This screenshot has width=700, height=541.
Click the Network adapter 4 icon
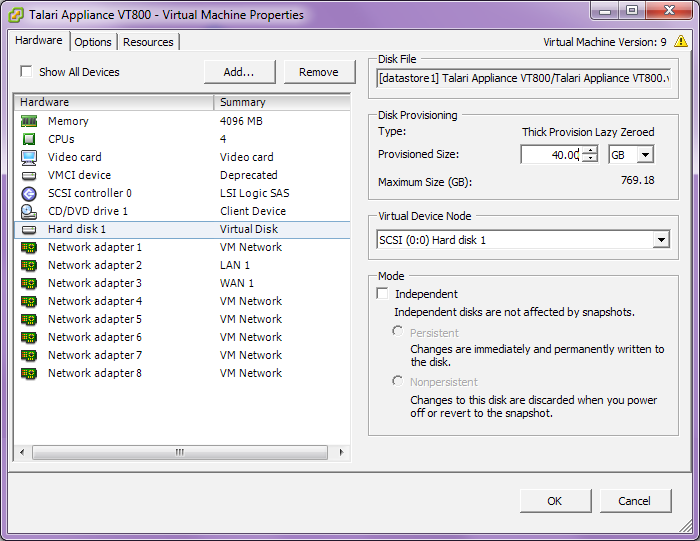point(29,301)
